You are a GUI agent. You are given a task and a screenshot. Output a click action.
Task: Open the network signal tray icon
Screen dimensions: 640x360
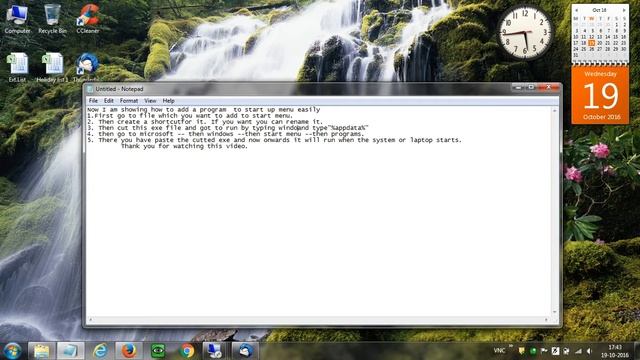(578, 351)
